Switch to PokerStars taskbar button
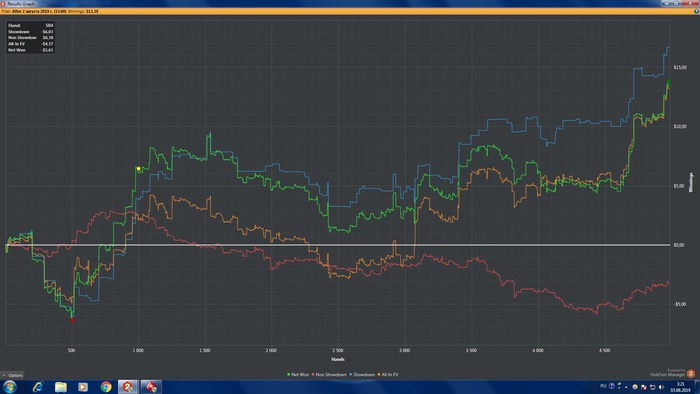This screenshot has width=700, height=394. click(x=151, y=387)
